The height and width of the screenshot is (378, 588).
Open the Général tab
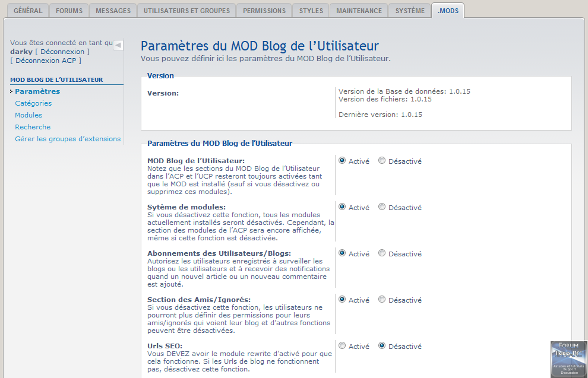click(28, 11)
